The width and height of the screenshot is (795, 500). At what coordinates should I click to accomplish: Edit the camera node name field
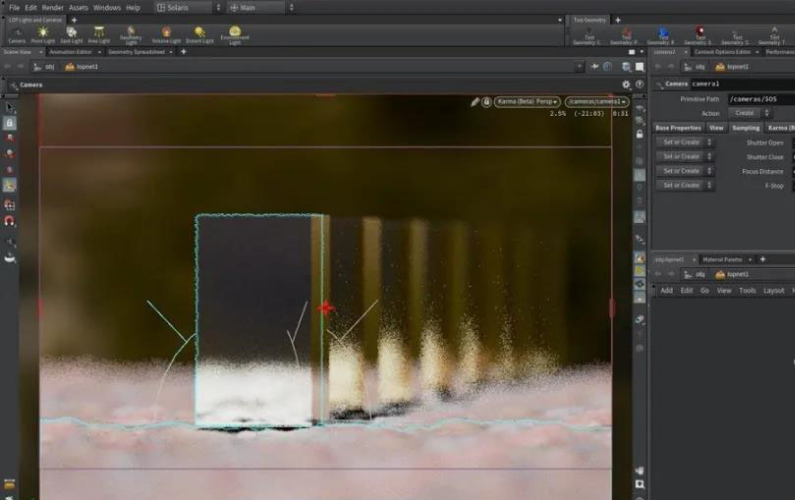coord(742,84)
